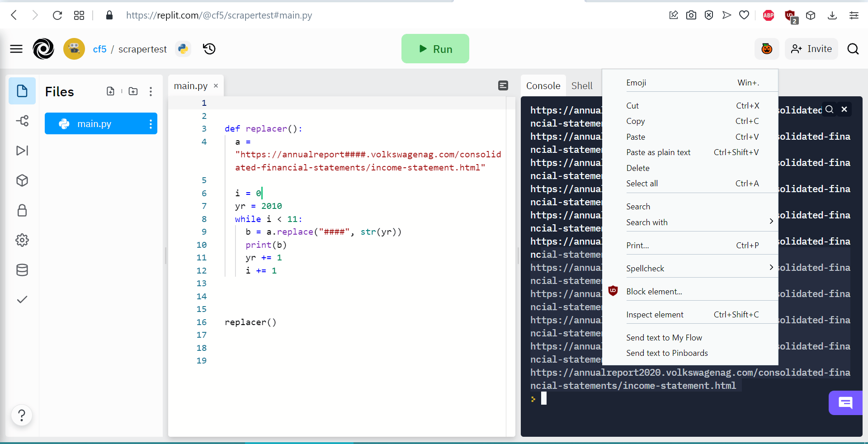Choose Paste as plain text
The width and height of the screenshot is (868, 444).
693,152
